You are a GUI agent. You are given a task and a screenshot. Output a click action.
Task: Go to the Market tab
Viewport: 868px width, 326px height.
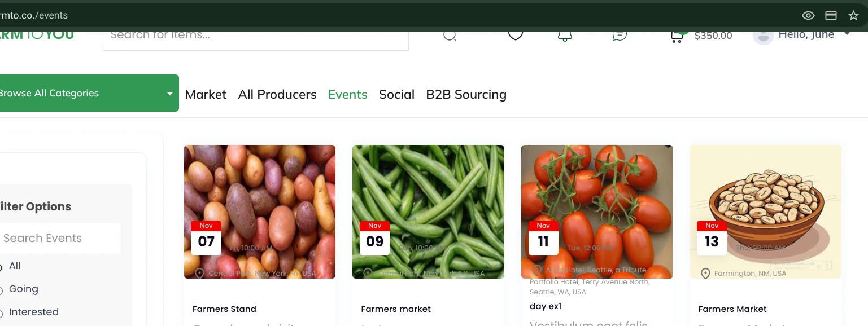tap(206, 94)
